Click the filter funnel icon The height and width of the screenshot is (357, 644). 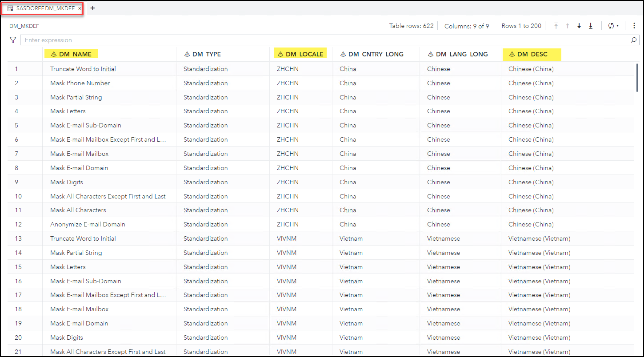(13, 40)
